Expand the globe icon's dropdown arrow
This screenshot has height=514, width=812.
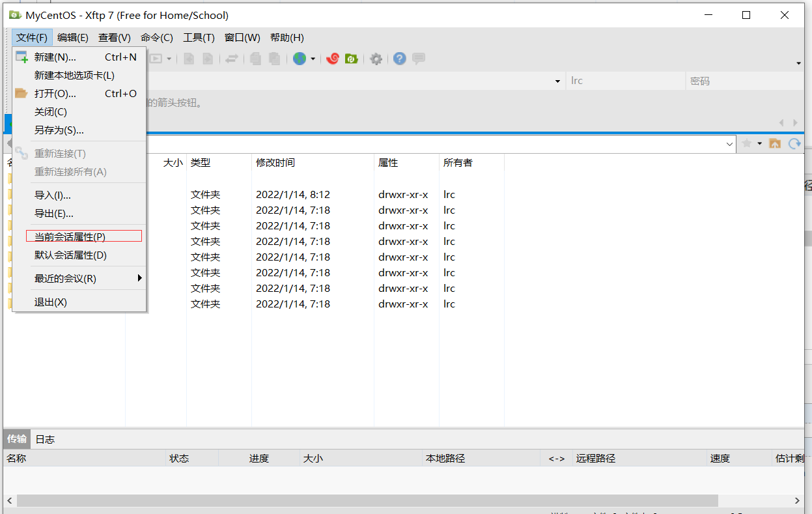[x=313, y=59]
